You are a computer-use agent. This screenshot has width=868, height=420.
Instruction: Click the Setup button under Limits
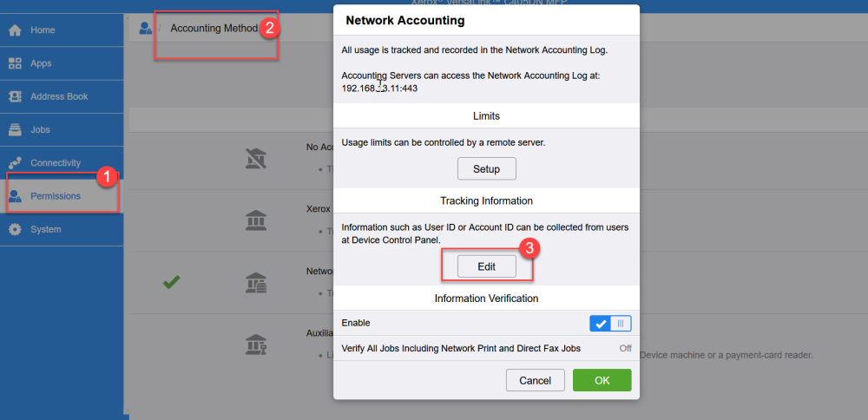click(486, 169)
